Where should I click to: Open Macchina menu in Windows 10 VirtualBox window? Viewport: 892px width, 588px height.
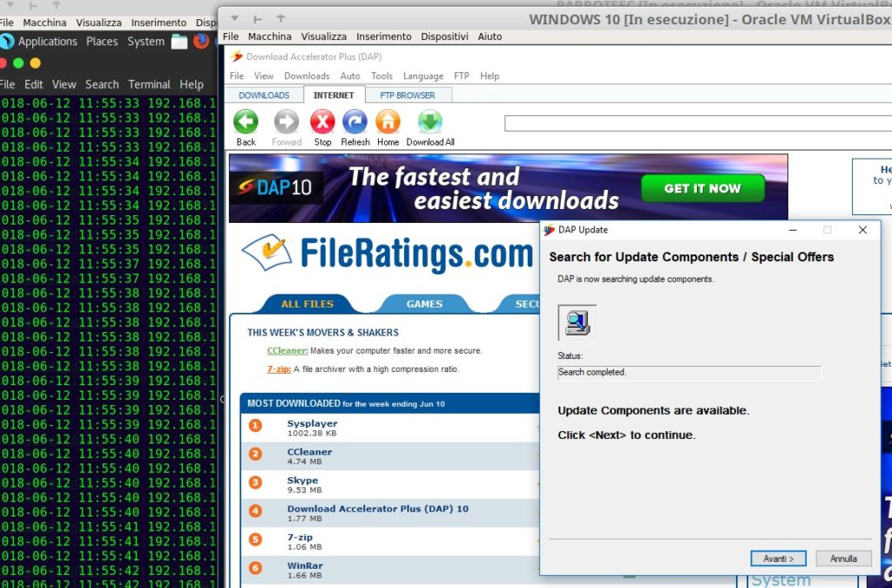[x=270, y=37]
